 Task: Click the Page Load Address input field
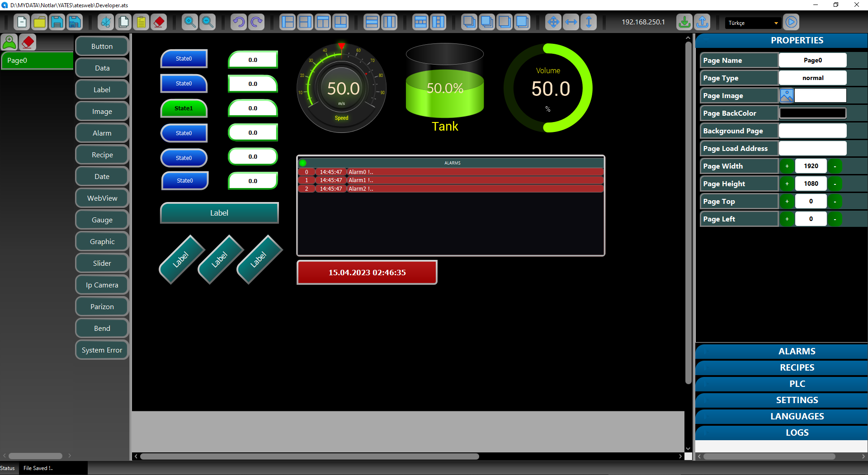[x=812, y=149]
